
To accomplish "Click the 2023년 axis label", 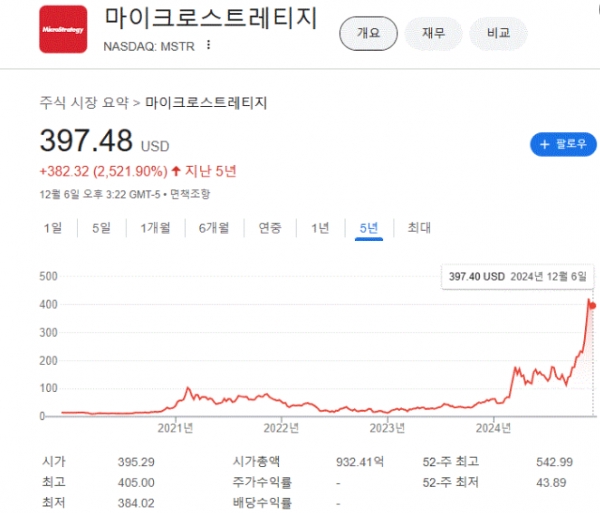I will click(x=387, y=428).
